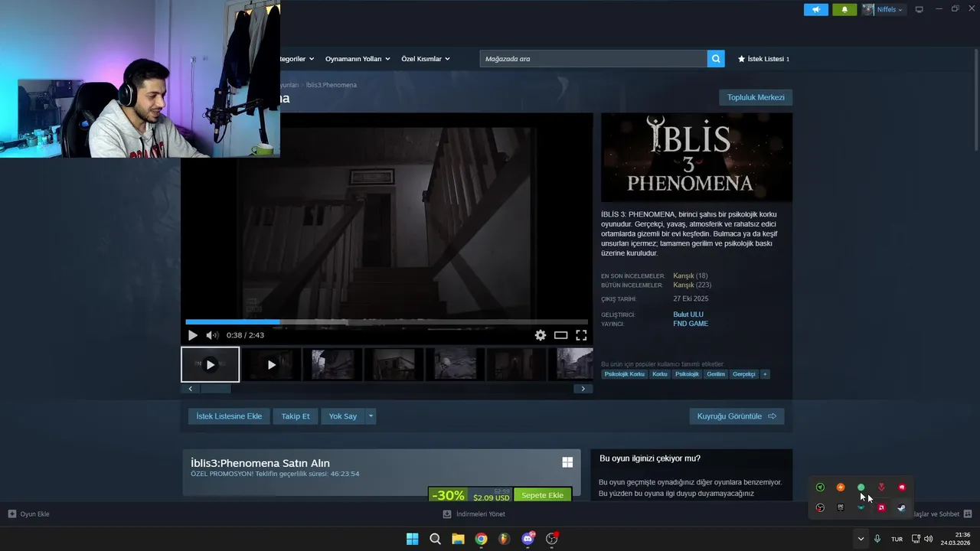Open friends list grid icon at bottom right
Viewport: 980px width, 551px height.
tap(968, 514)
